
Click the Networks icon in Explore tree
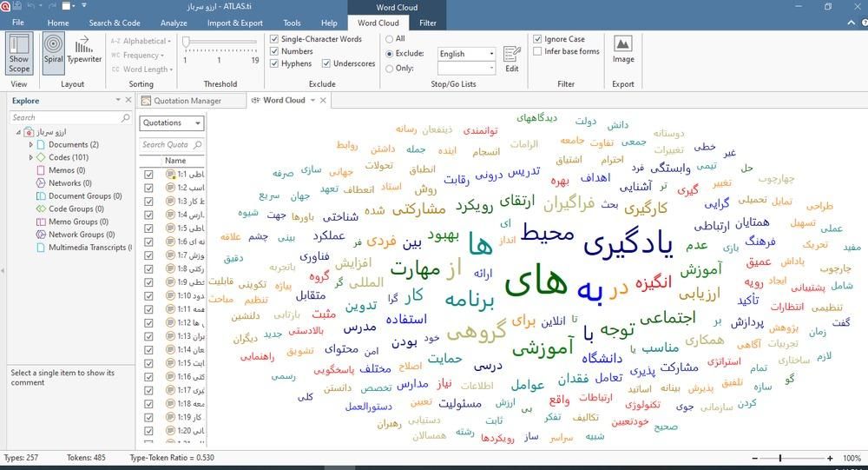coord(41,183)
